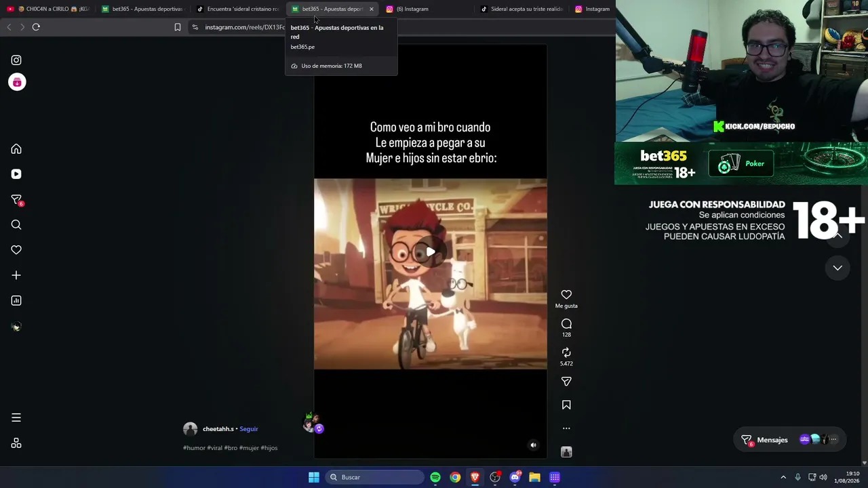Screen dimensions: 868x488
Task: Open network settings in the system tray
Action: pyautogui.click(x=812, y=477)
